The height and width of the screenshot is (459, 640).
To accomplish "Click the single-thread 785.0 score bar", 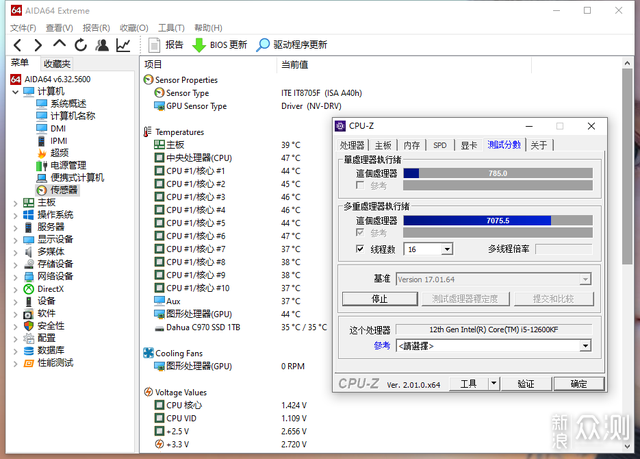I will (498, 173).
